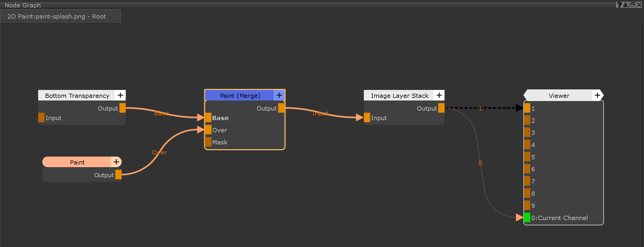Click the Base input port on Paint (Merge)
Image resolution: width=644 pixels, height=247 pixels.
tap(208, 118)
